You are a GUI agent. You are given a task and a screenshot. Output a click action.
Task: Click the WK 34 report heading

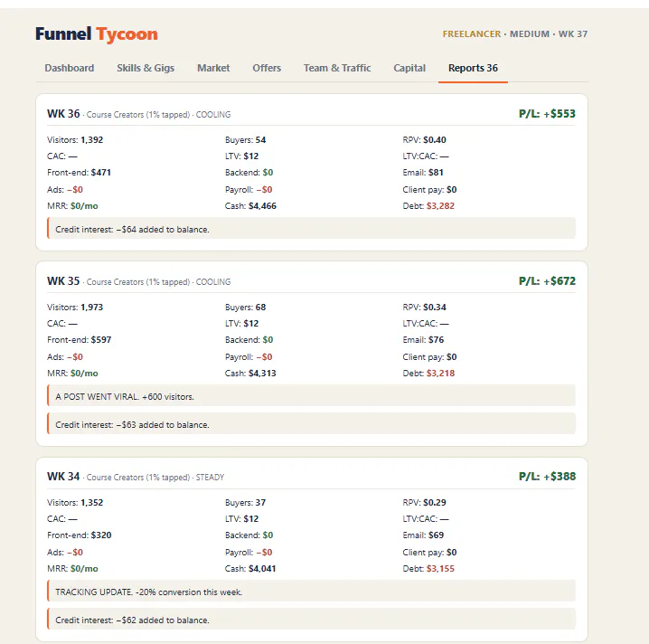click(x=63, y=477)
